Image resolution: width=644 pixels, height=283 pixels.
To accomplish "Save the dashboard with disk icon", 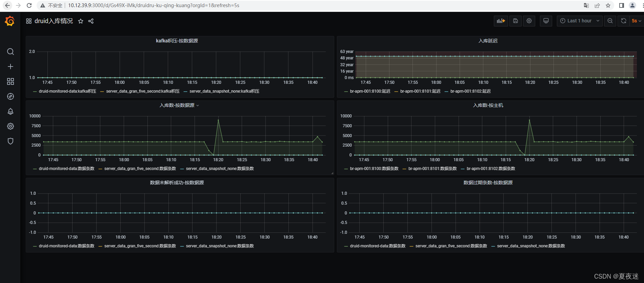I will (516, 21).
